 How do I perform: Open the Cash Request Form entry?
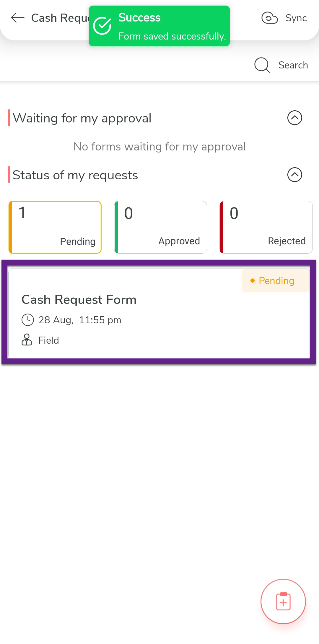tap(79, 300)
